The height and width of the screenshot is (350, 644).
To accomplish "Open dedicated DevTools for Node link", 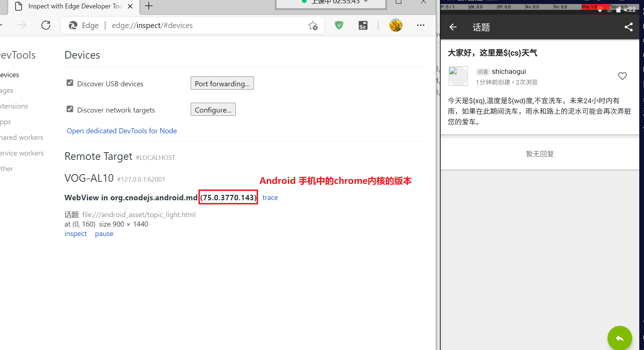I will click(x=122, y=131).
